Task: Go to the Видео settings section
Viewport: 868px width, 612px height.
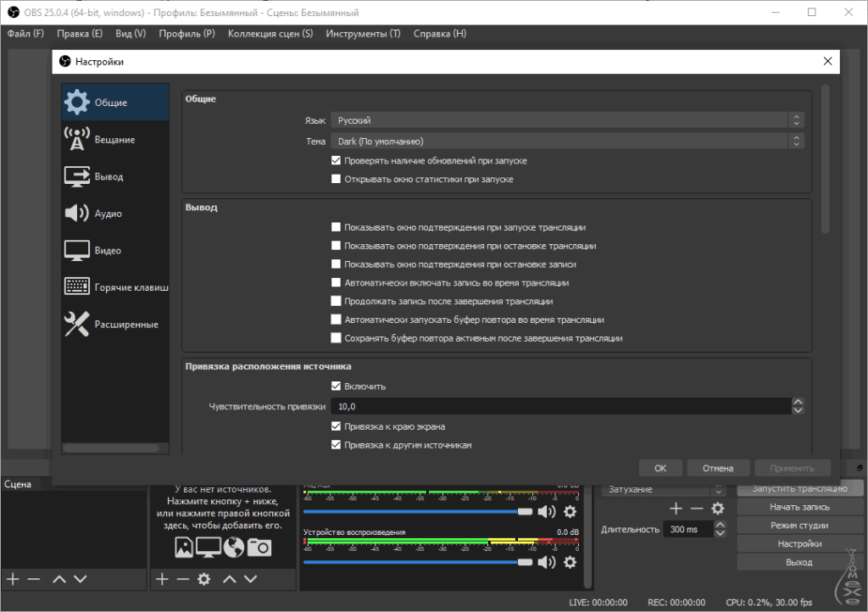Action: 108,251
